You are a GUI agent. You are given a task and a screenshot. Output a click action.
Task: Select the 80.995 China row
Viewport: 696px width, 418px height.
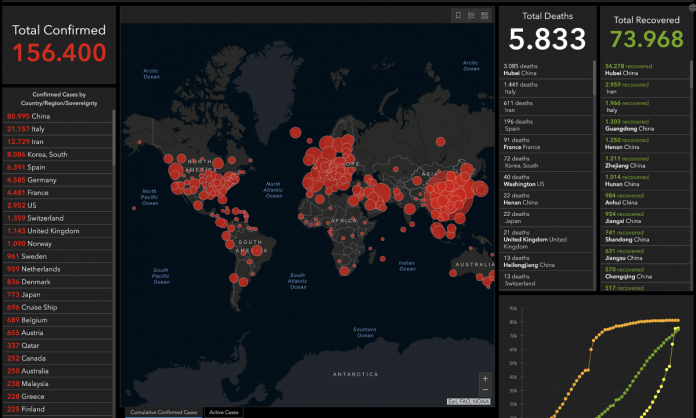[58, 116]
